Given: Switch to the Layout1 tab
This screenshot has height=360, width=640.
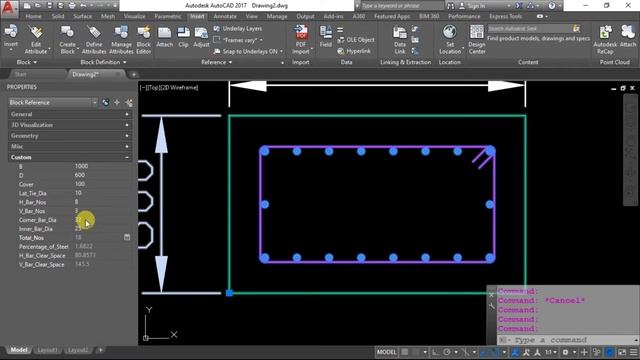Looking at the screenshot, I should [47, 350].
